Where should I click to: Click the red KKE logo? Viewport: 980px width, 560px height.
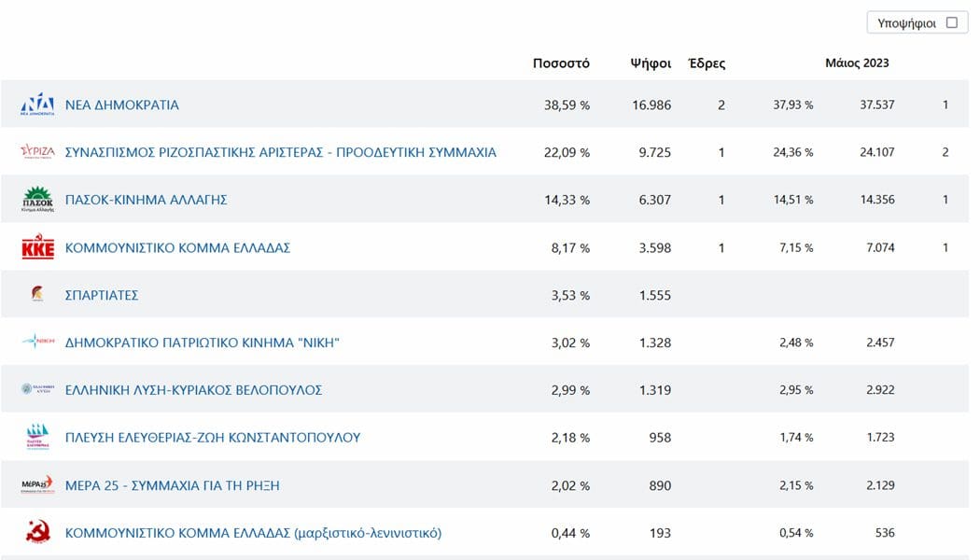tap(37, 247)
